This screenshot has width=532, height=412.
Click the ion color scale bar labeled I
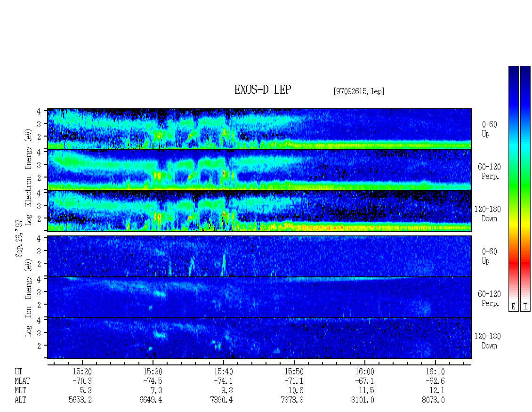pos(525,183)
